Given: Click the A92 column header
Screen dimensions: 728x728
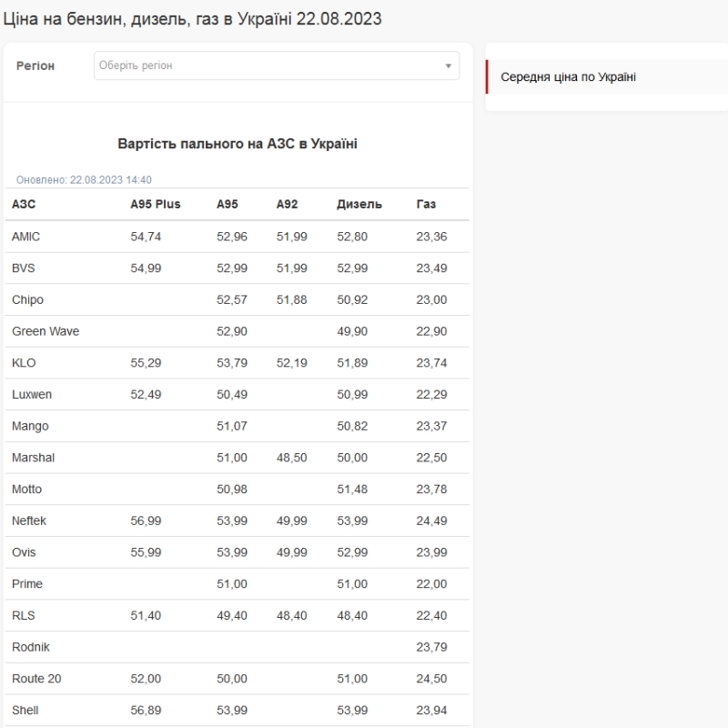Looking at the screenshot, I should point(287,204).
